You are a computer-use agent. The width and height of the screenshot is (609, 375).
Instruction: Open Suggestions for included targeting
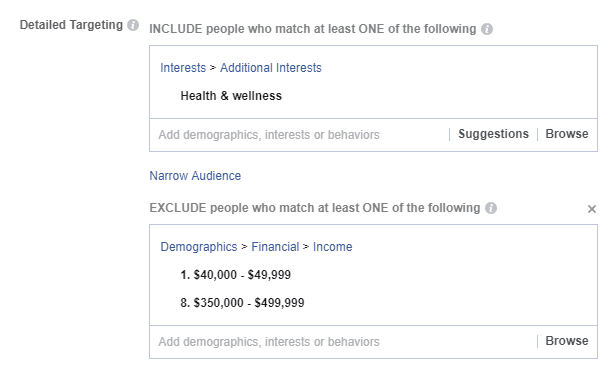tap(493, 134)
